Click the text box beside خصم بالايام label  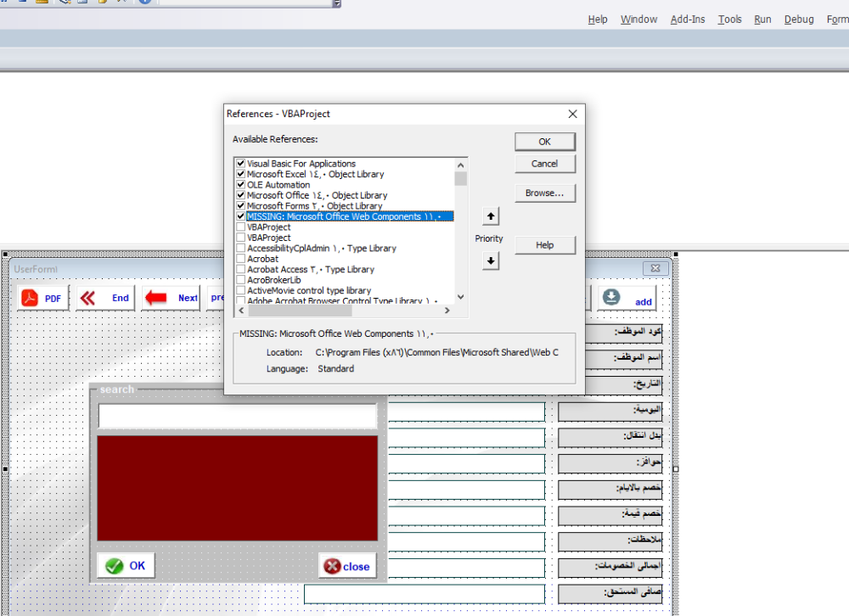click(467, 490)
